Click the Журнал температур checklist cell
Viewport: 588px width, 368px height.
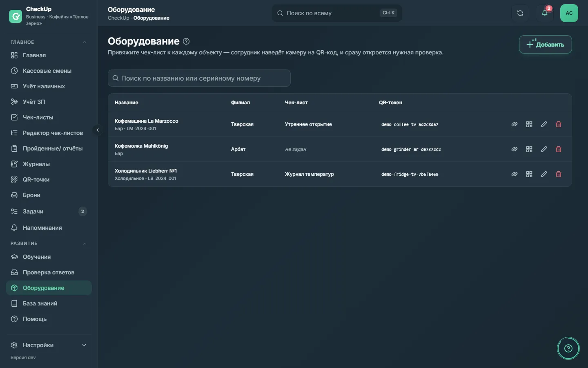309,174
